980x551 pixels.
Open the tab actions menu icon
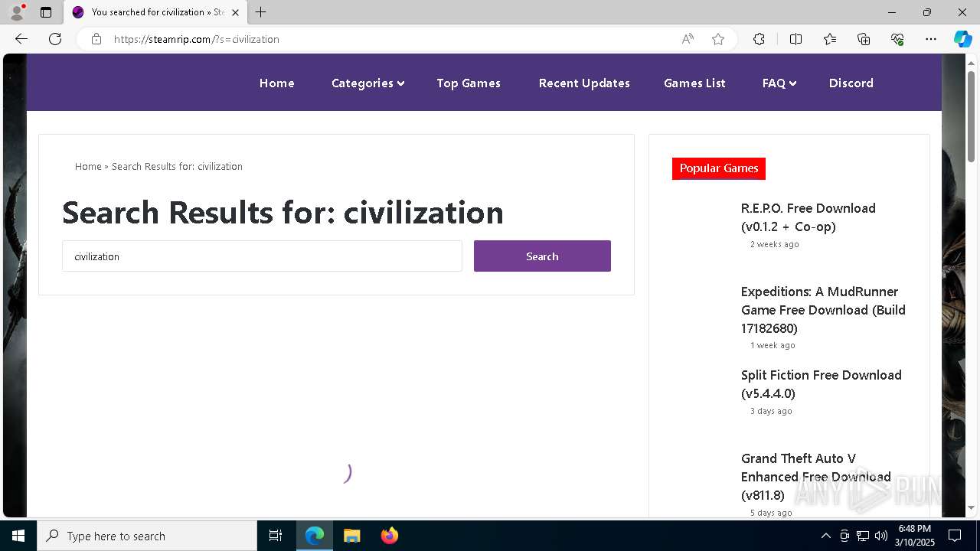pos(46,12)
